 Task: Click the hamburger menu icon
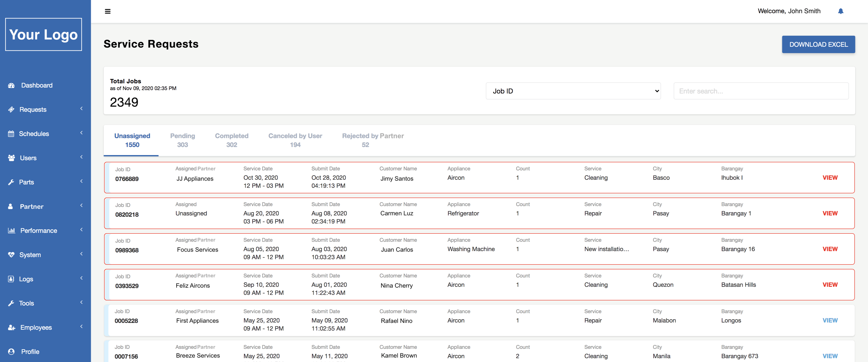click(108, 11)
